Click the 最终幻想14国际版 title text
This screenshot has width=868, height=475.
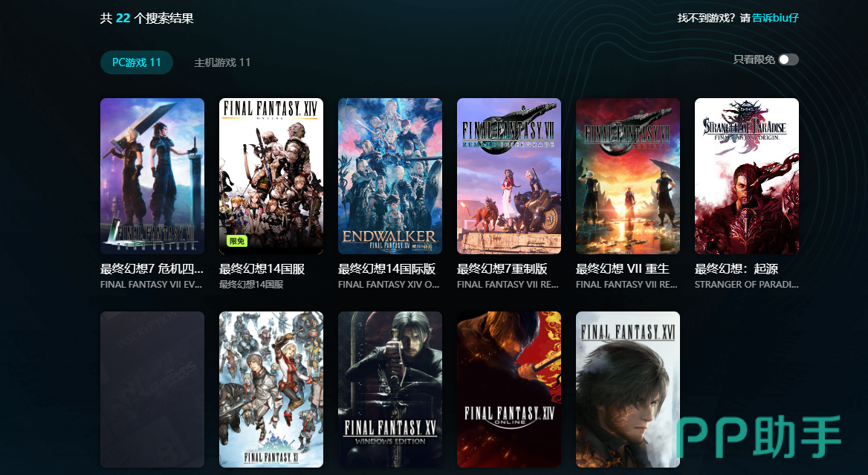[387, 269]
